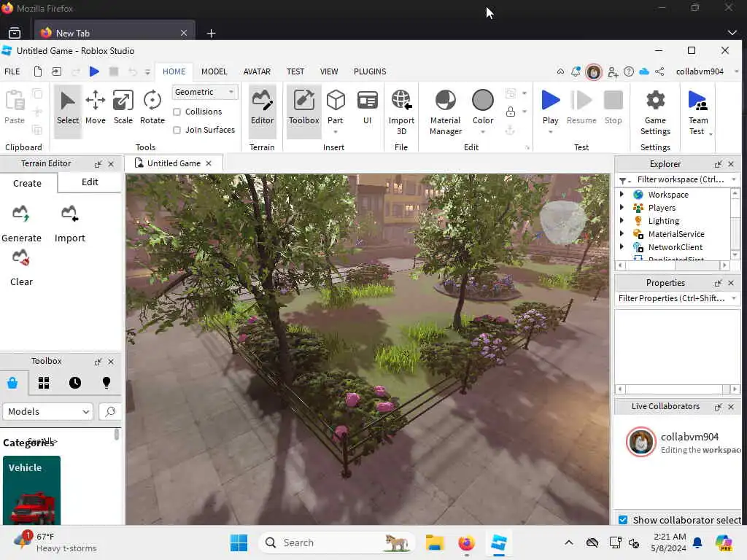Expand the Players tree node
The width and height of the screenshot is (747, 560).
[x=622, y=208]
